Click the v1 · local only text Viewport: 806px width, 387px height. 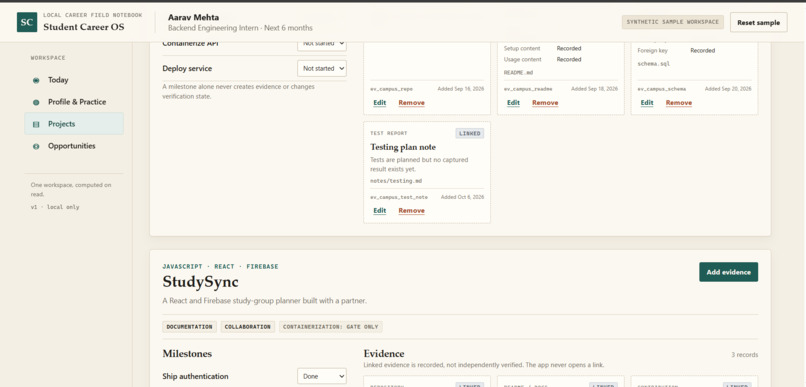55,207
